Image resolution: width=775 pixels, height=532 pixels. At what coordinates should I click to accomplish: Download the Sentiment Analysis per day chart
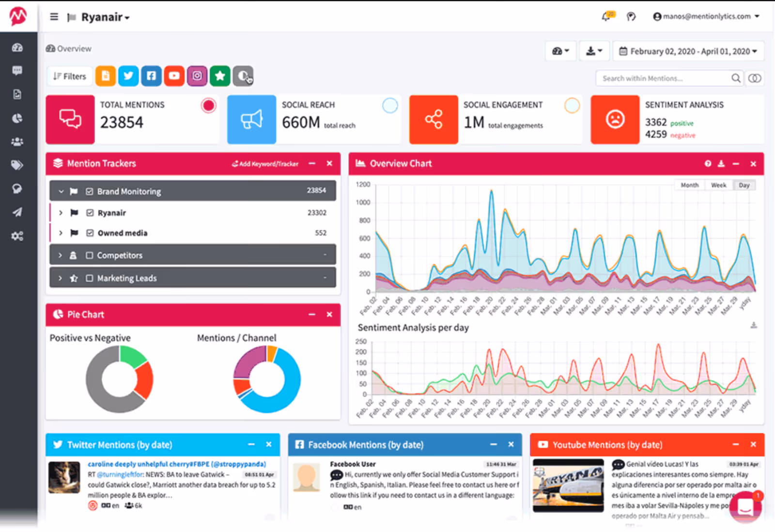click(754, 325)
